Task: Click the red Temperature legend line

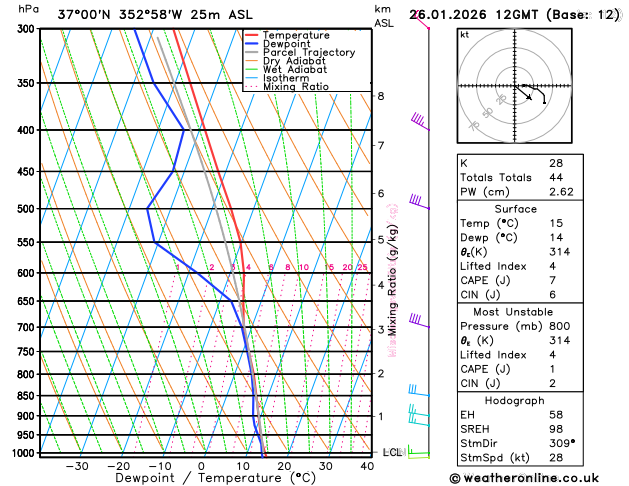Action: pyautogui.click(x=252, y=35)
